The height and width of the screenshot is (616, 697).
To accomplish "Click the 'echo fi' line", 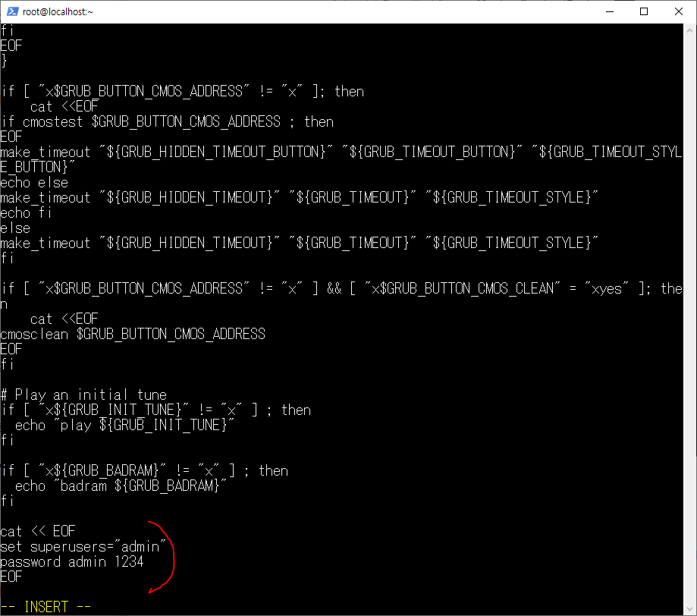I will 27,212.
